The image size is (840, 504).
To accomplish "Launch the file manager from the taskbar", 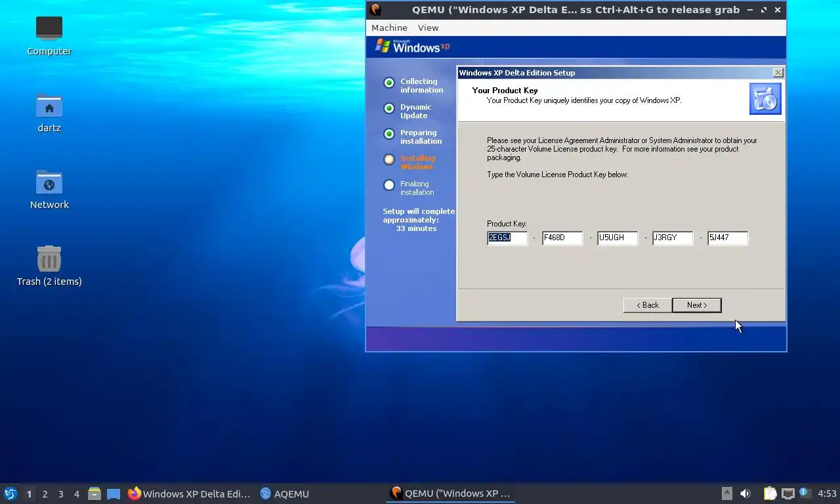I will 94,493.
